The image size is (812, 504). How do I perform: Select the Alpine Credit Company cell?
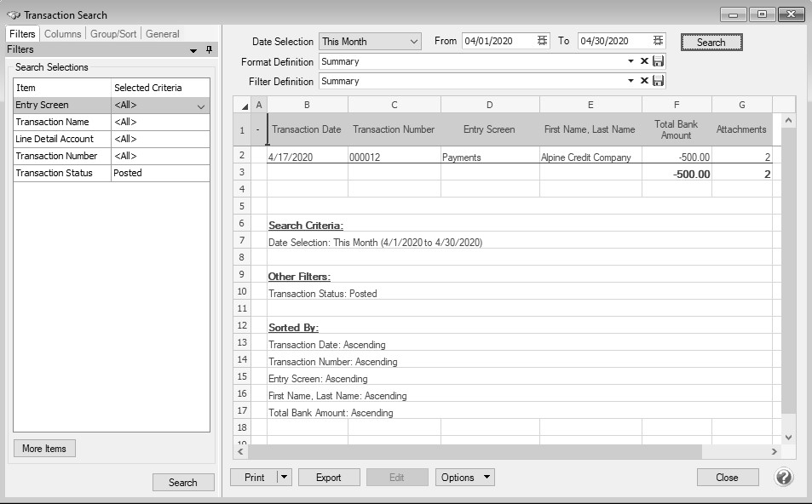(x=590, y=157)
